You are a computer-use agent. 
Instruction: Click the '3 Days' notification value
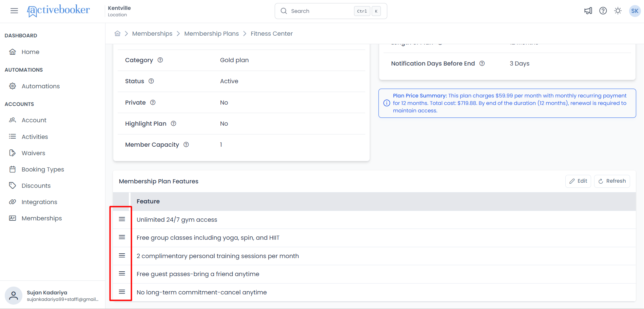[520, 63]
